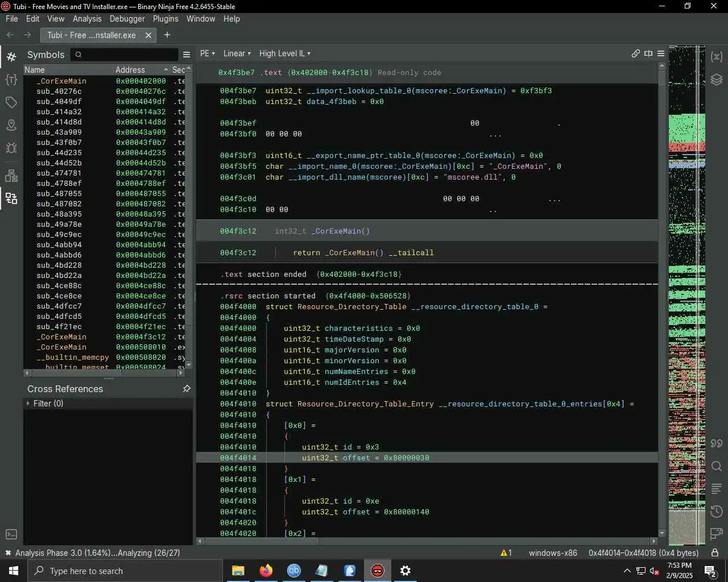Open the Variables sidebar icon

pyautogui.click(x=717, y=56)
